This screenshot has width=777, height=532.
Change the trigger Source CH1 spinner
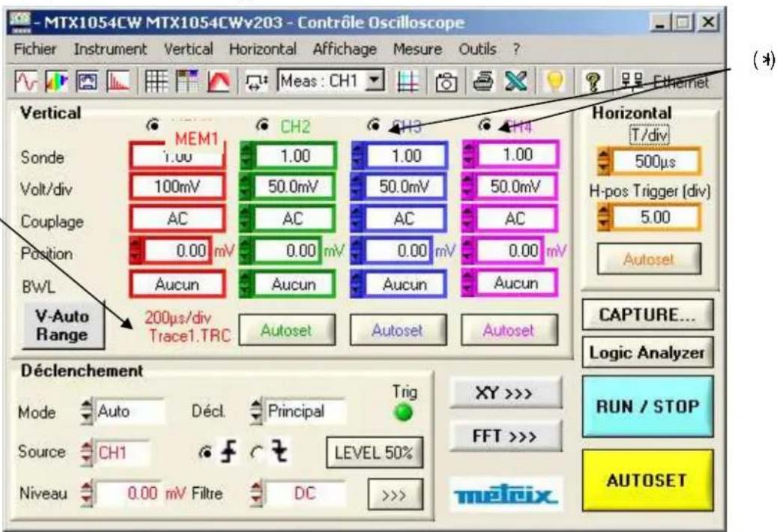(87, 453)
